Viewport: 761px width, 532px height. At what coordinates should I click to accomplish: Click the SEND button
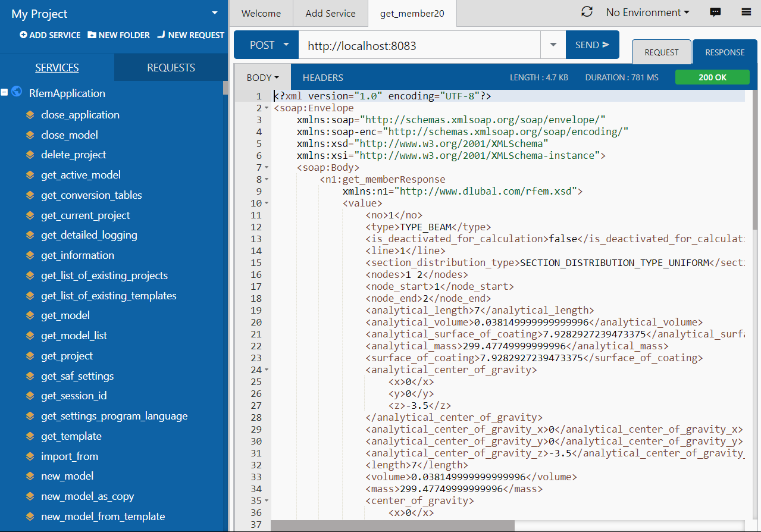[591, 44]
